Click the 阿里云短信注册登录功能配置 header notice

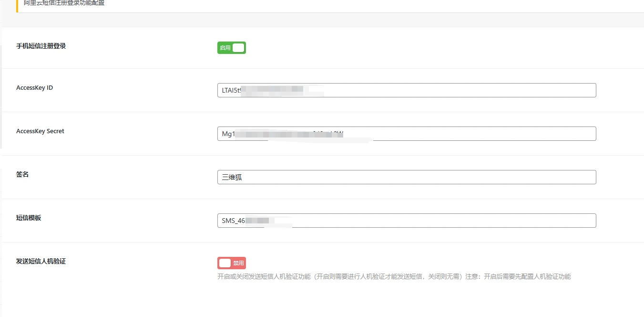point(64,3)
